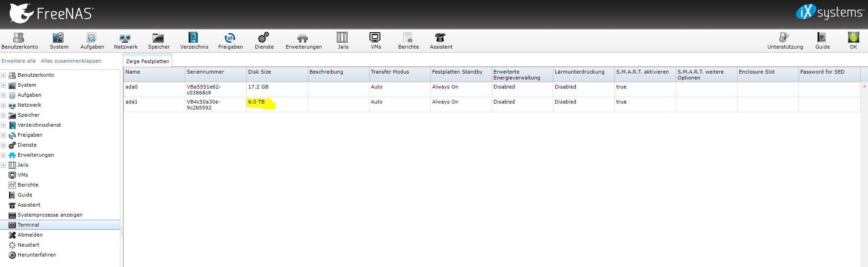Expand Speicher tree node
868x267 pixels.
(x=3, y=115)
